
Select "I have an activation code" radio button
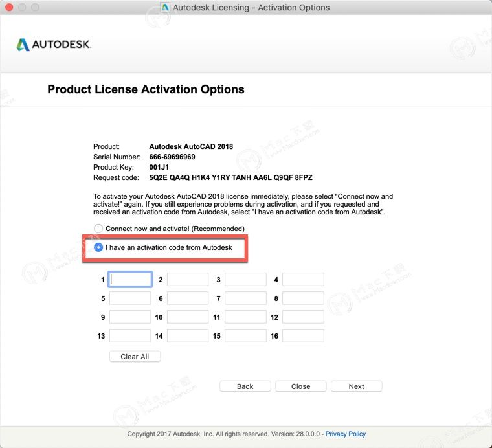(98, 247)
